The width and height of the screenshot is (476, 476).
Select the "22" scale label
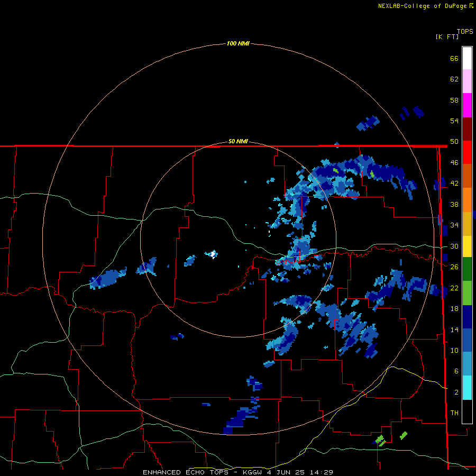pyautogui.click(x=454, y=288)
